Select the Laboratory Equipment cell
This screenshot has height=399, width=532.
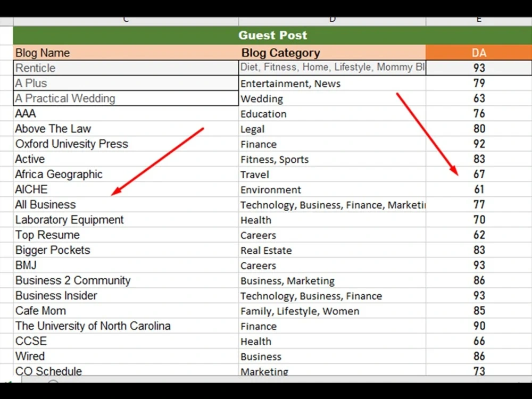click(126, 220)
